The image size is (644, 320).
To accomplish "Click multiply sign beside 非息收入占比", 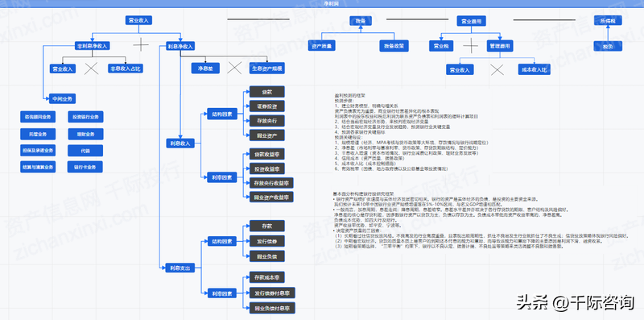I will point(92,69).
